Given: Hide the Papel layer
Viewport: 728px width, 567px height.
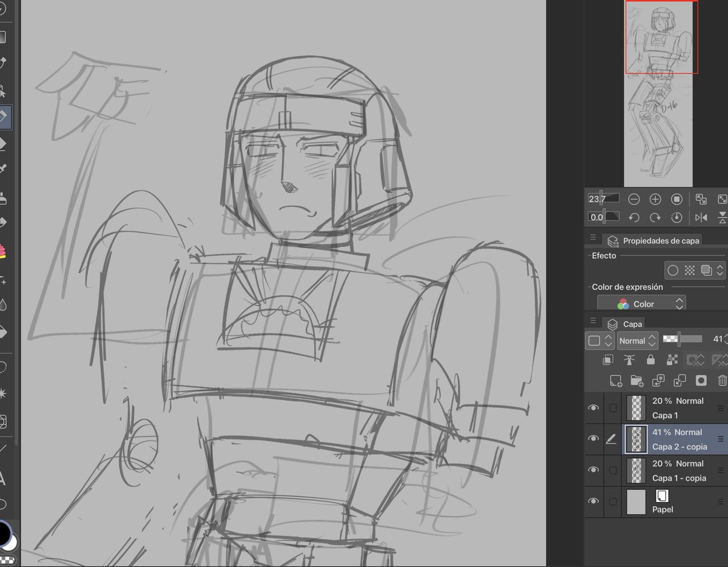Looking at the screenshot, I should tap(593, 501).
